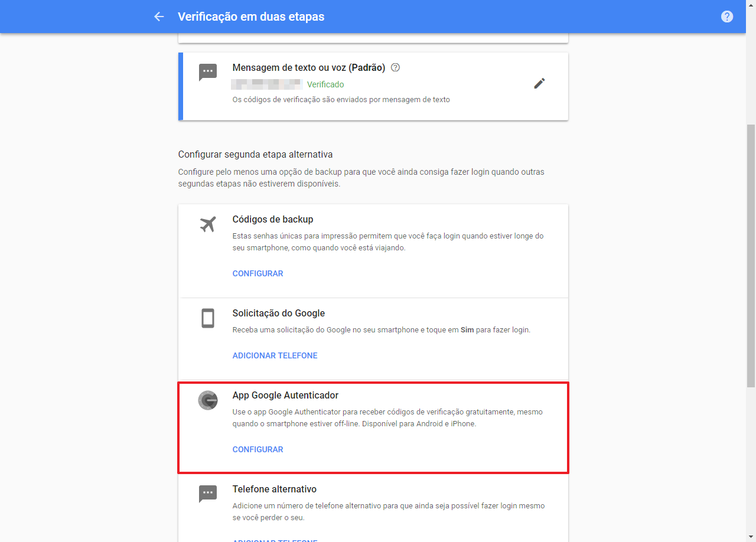Show info tooltip for Mensagem de texto ou voz
This screenshot has width=756, height=542.
tap(396, 67)
